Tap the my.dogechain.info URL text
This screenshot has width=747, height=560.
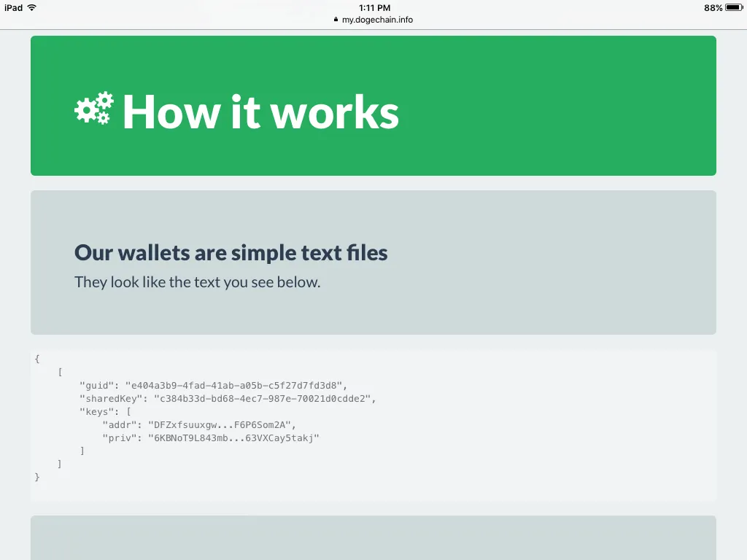point(377,20)
